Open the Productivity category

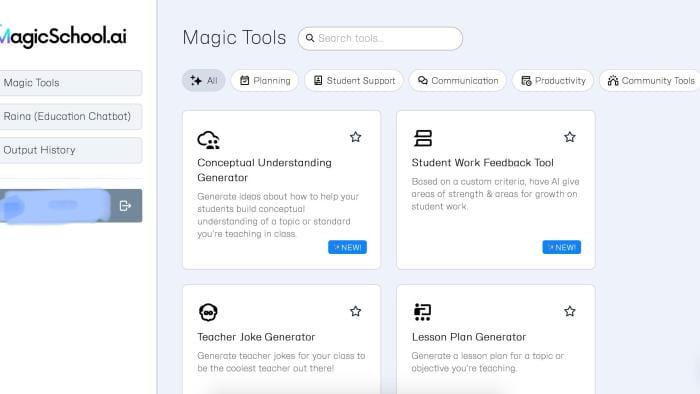point(553,81)
